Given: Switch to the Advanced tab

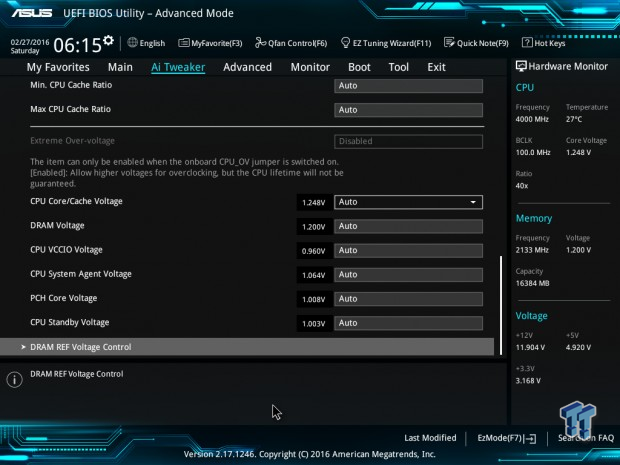Looking at the screenshot, I should [x=248, y=67].
